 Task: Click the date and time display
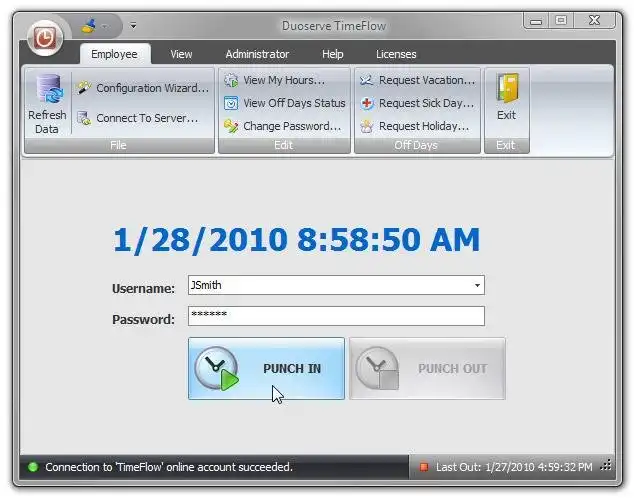pyautogui.click(x=296, y=240)
